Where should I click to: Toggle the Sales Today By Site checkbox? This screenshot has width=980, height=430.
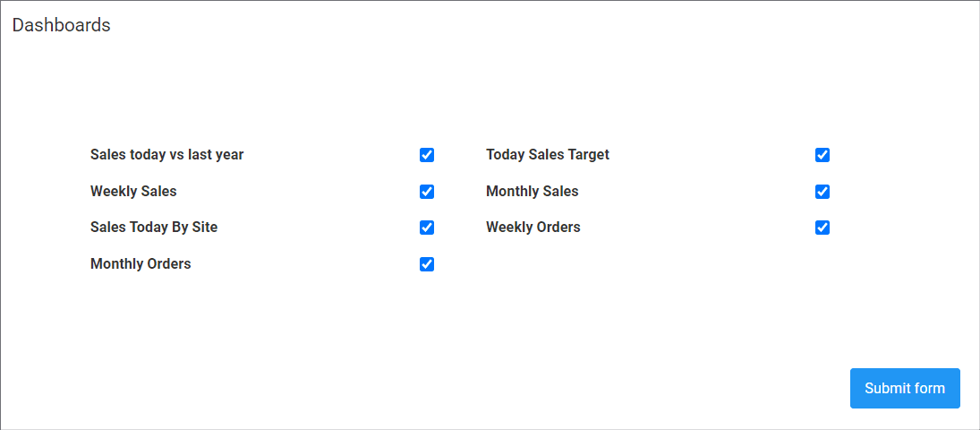[x=427, y=228]
